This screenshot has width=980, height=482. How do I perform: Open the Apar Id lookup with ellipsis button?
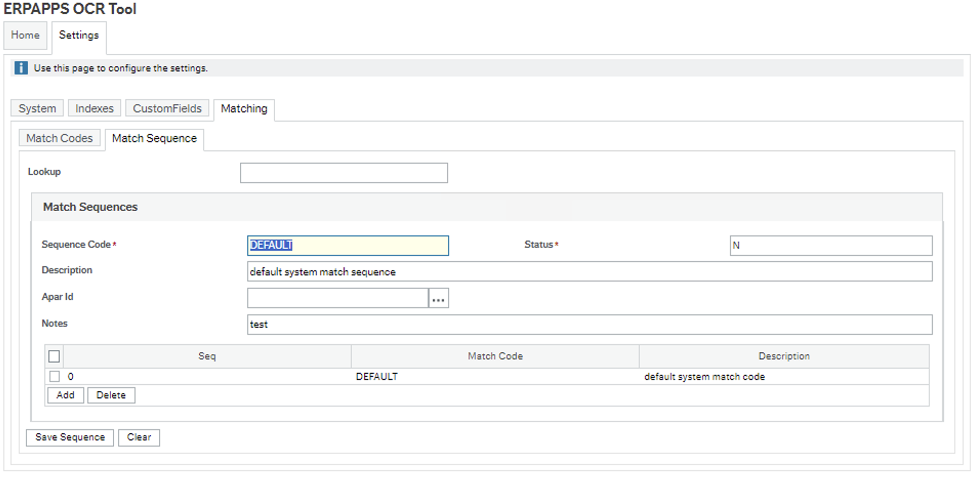point(438,298)
